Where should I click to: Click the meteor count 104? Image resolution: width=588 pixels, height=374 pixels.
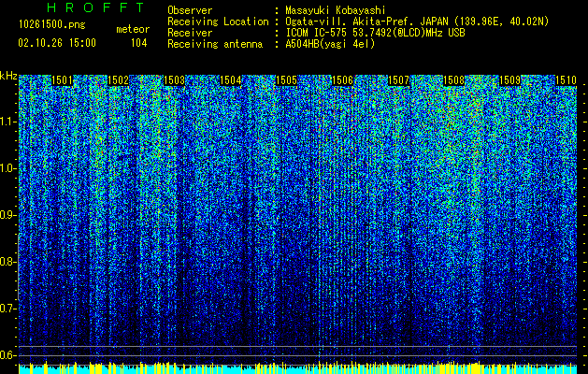(x=138, y=43)
